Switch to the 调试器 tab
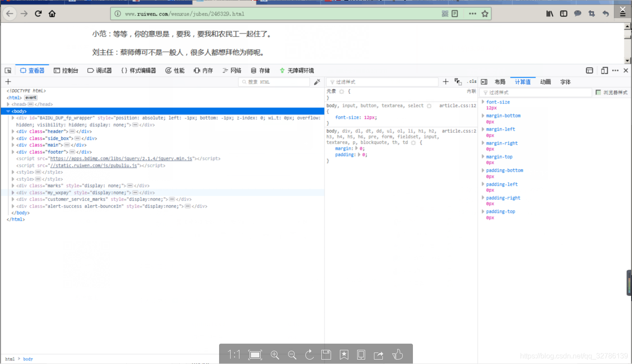632x364 pixels. (100, 70)
